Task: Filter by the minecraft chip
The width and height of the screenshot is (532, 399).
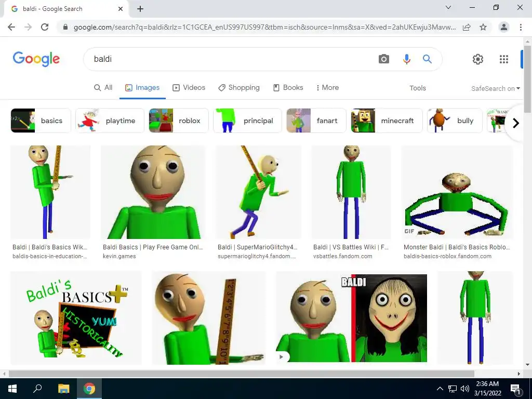Action: coord(387,121)
